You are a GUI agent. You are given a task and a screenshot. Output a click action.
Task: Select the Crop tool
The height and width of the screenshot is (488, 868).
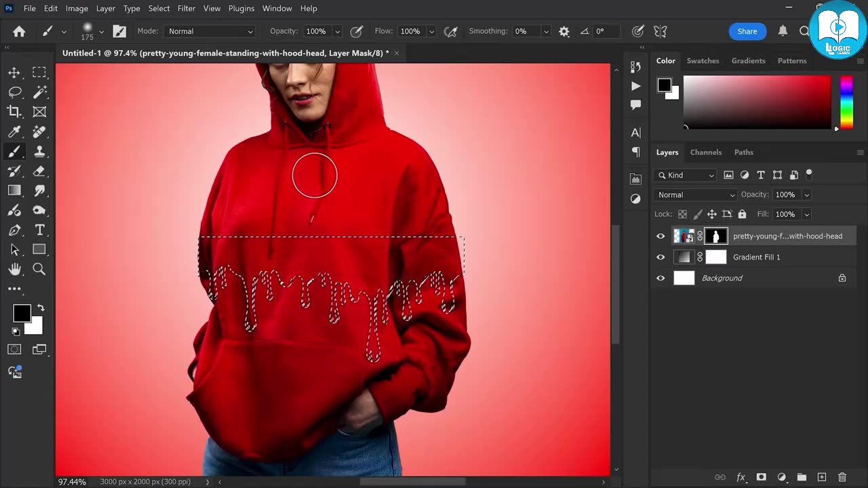tap(14, 112)
